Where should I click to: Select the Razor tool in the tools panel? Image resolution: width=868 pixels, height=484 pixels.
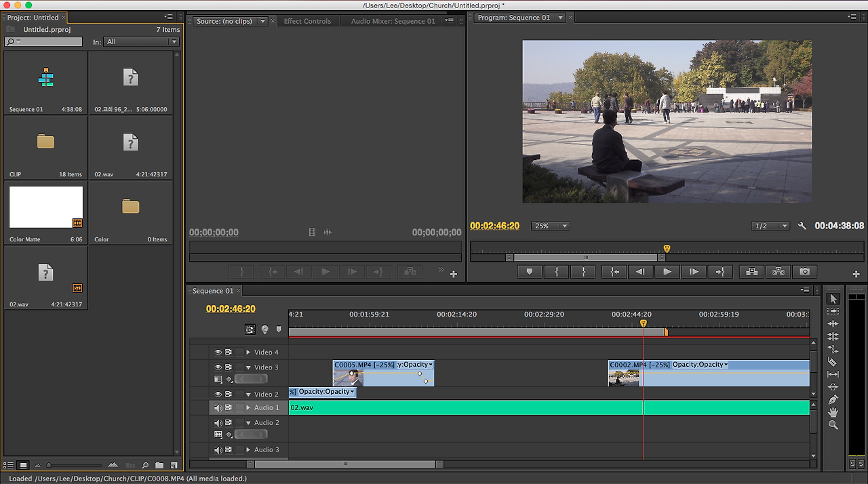833,362
